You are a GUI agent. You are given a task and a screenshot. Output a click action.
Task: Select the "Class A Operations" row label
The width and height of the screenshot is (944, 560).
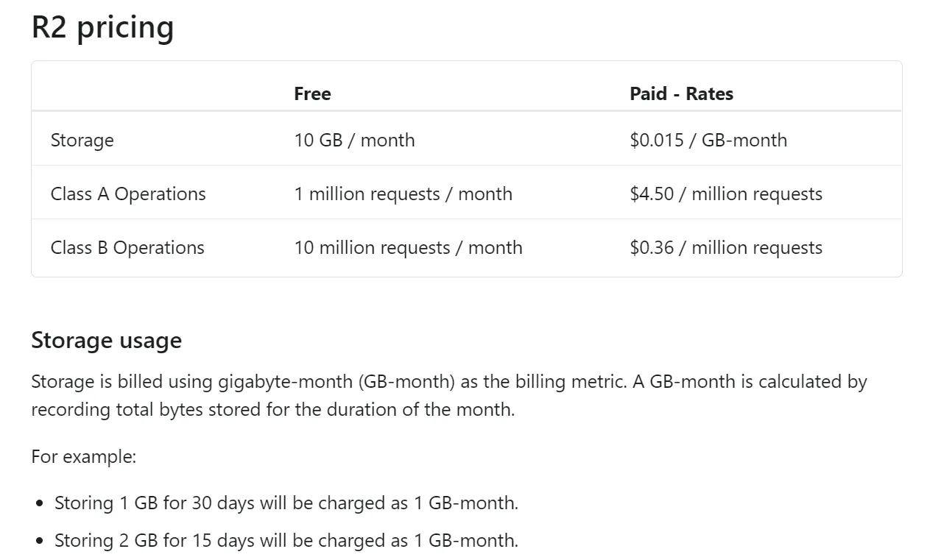(x=128, y=194)
